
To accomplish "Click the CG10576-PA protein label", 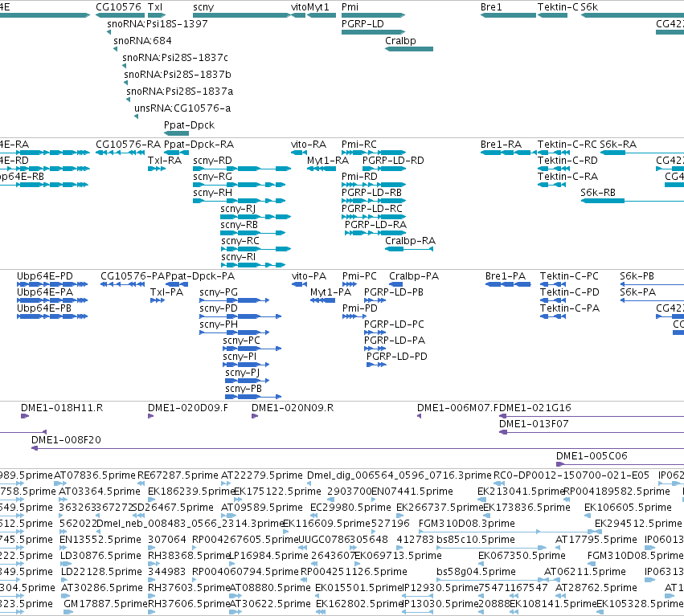I will 133,276.
